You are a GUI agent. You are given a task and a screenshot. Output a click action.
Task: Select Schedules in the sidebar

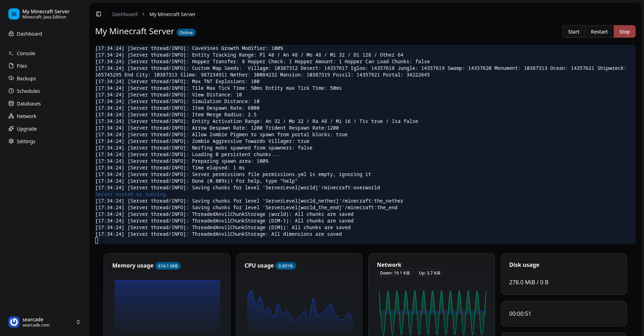45,91
